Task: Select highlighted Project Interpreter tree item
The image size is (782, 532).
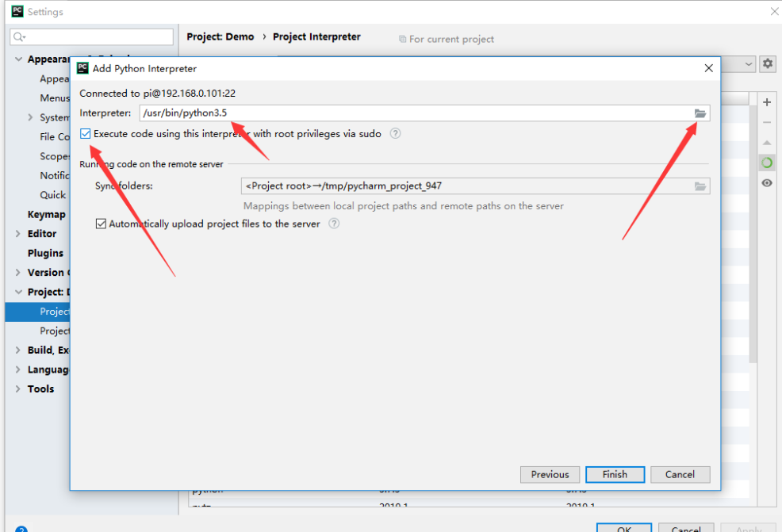Action: tap(37, 312)
